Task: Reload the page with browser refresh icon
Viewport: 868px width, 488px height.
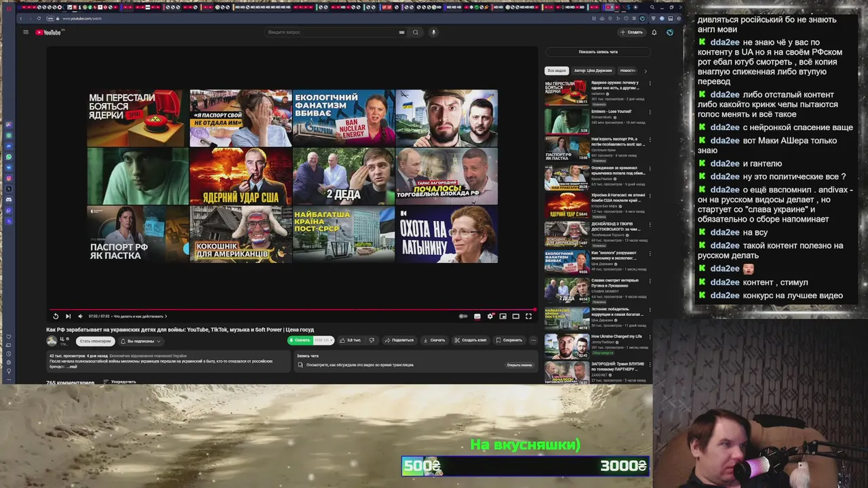Action: pos(39,18)
